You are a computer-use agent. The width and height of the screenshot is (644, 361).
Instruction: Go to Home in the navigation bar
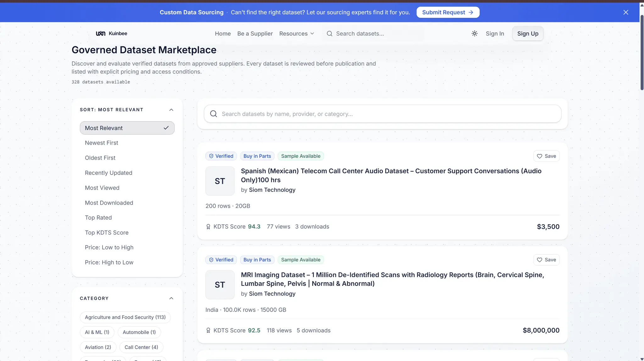coord(223,34)
